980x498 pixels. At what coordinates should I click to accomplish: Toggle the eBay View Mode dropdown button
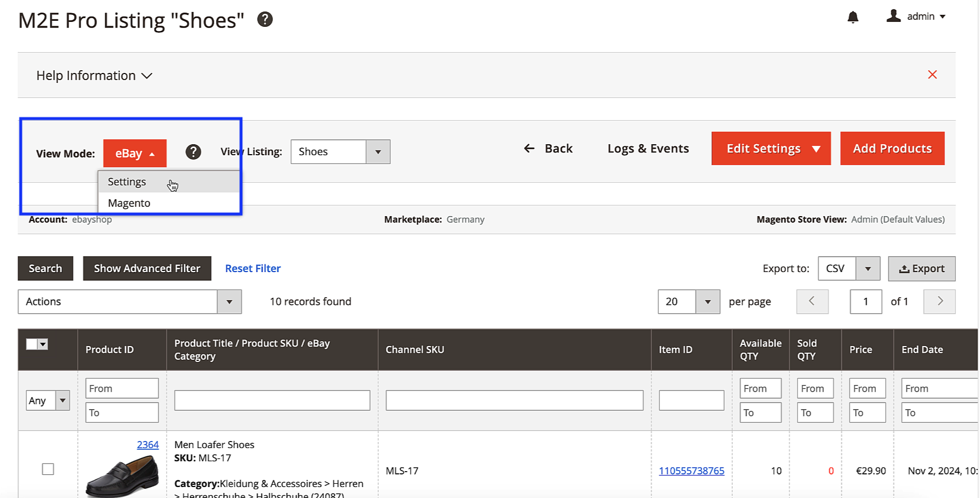135,154
